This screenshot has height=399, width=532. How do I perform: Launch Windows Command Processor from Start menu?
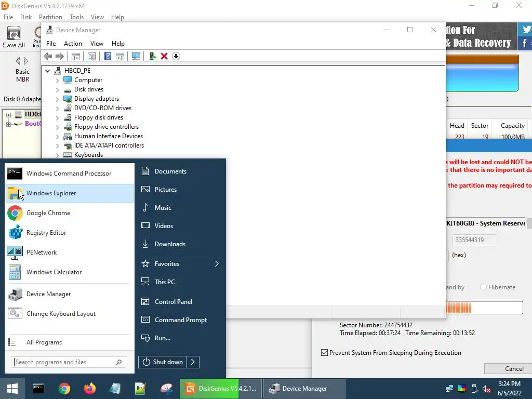coord(70,174)
